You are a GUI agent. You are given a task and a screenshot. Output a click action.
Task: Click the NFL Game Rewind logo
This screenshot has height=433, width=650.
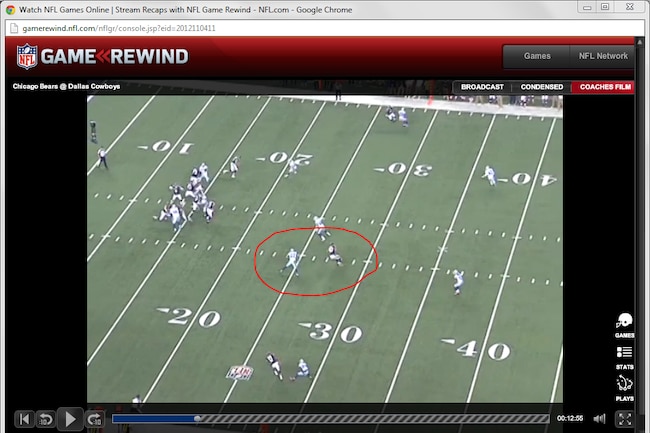[x=102, y=56]
